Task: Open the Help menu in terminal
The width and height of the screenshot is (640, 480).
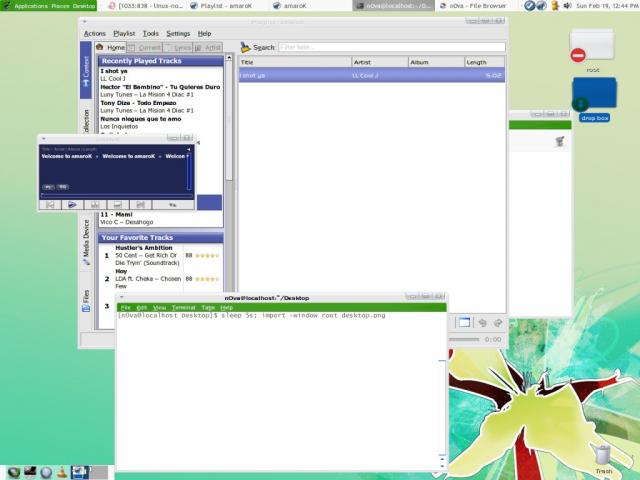Action: (x=227, y=307)
